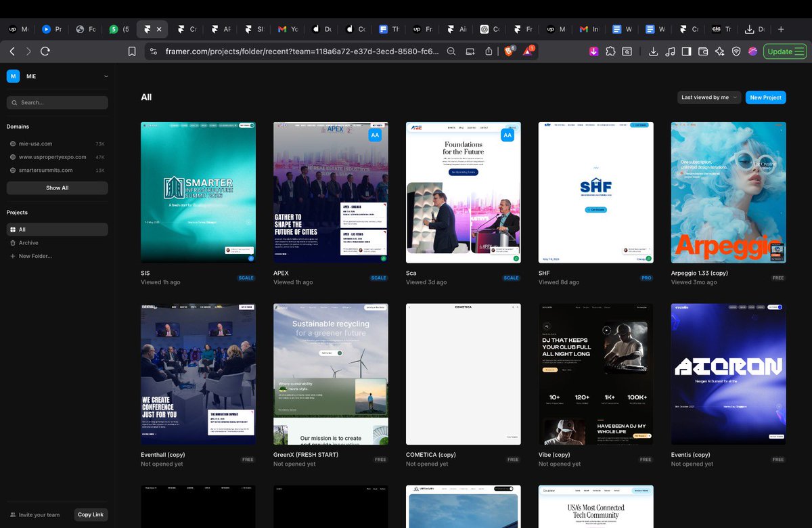The image size is (812, 528).
Task: Click the reload page icon
Action: (45, 51)
